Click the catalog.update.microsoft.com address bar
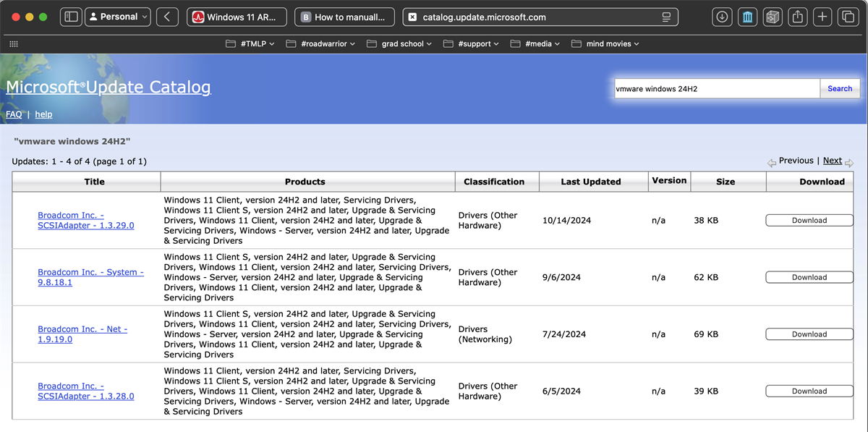The image size is (868, 432). (x=540, y=17)
